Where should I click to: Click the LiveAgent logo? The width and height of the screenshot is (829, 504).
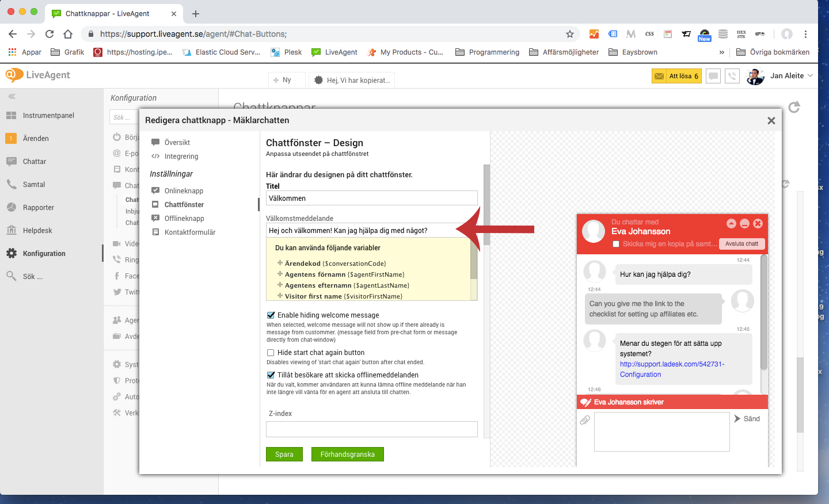point(38,75)
